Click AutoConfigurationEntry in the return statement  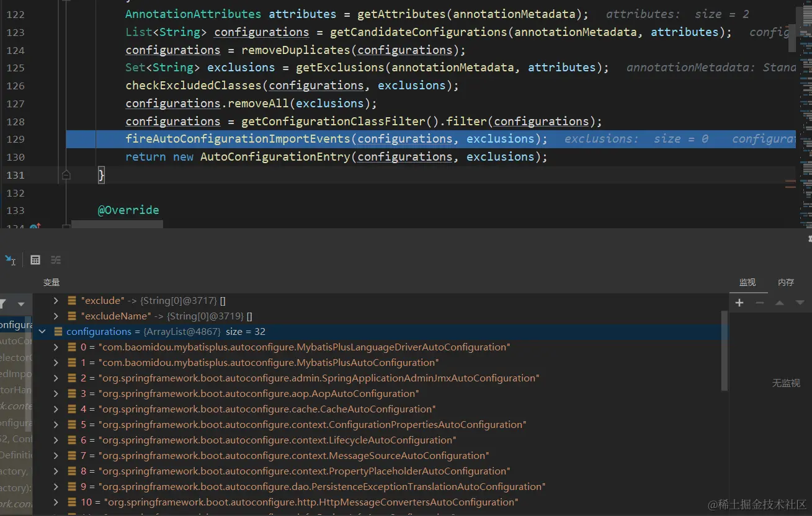pos(275,157)
